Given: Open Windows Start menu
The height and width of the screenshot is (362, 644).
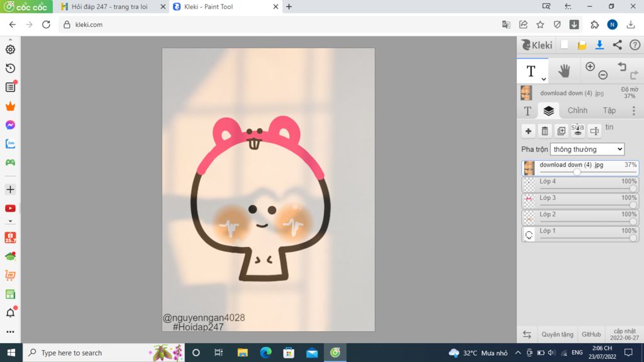Looking at the screenshot, I should point(11,353).
